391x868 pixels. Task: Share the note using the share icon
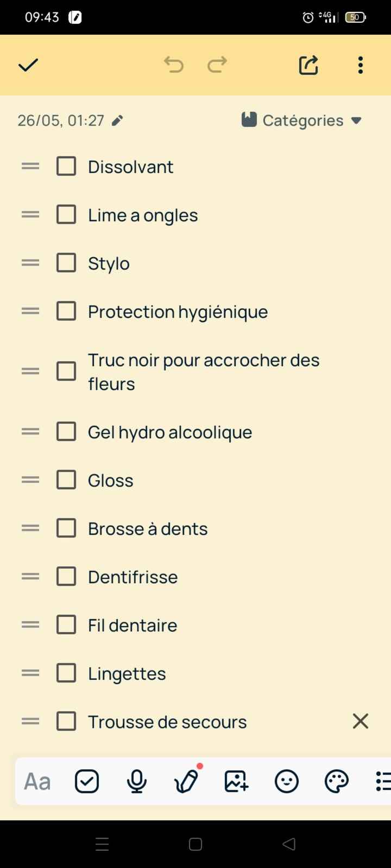tap(308, 65)
